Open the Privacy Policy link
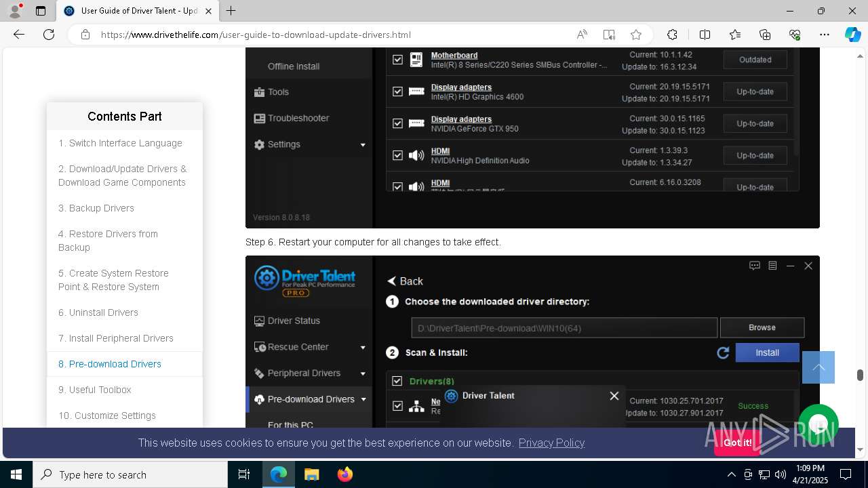The height and width of the screenshot is (488, 868). [551, 443]
